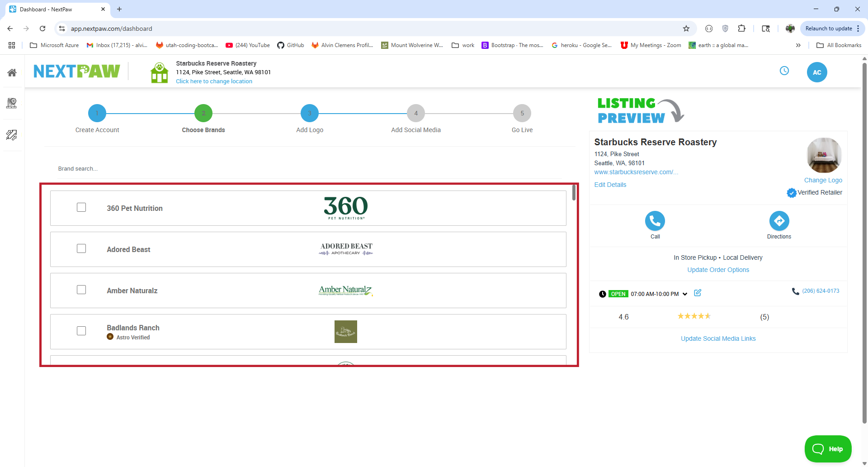868x467 pixels.
Task: Go to step 3 Add Logo
Action: [x=310, y=113]
